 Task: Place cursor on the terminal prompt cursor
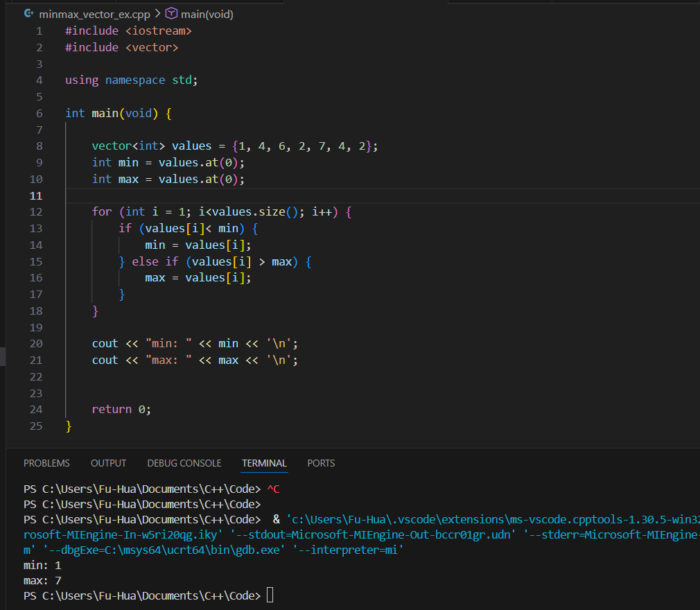click(270, 595)
